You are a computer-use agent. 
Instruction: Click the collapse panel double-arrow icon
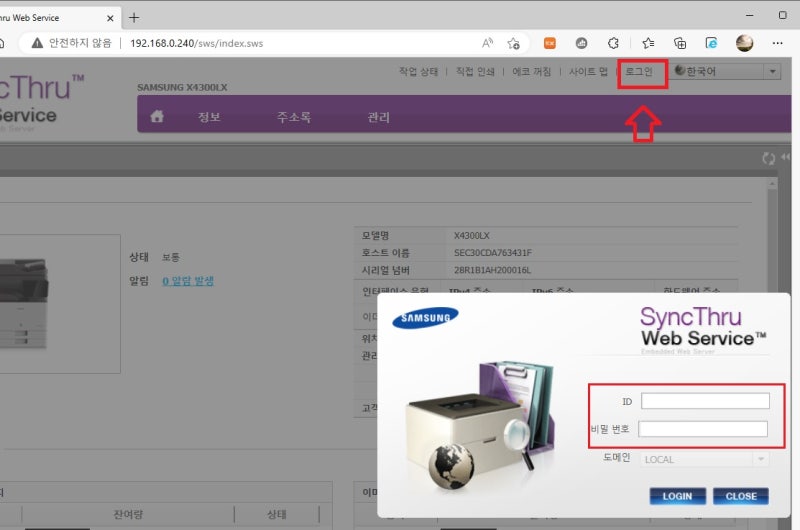(786, 157)
